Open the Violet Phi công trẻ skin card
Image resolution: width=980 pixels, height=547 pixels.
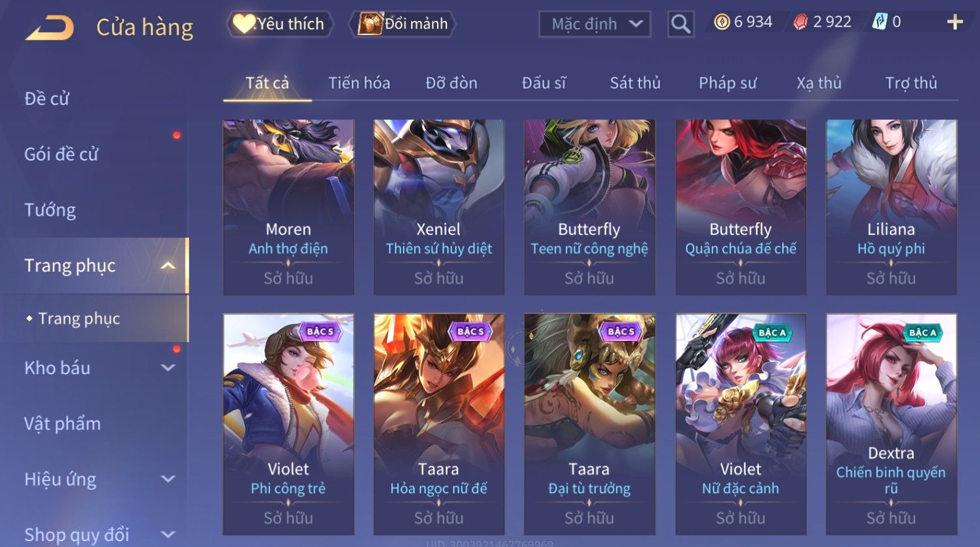coord(288,424)
